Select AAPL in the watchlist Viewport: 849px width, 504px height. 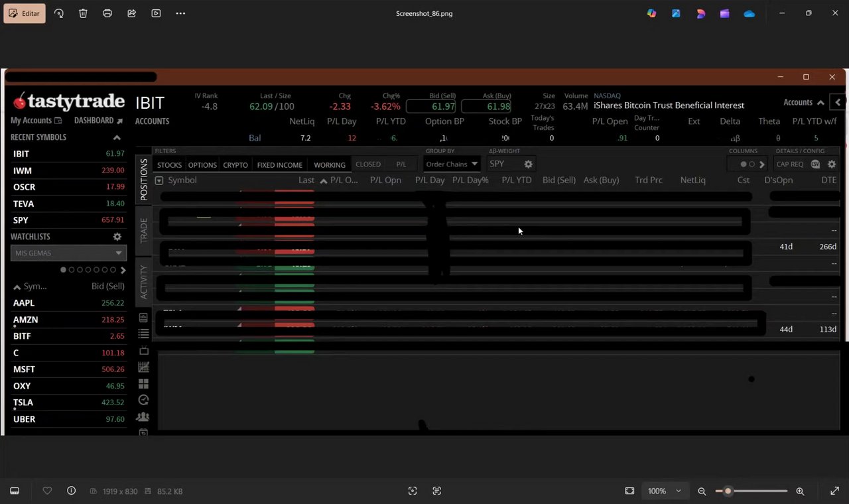68,303
